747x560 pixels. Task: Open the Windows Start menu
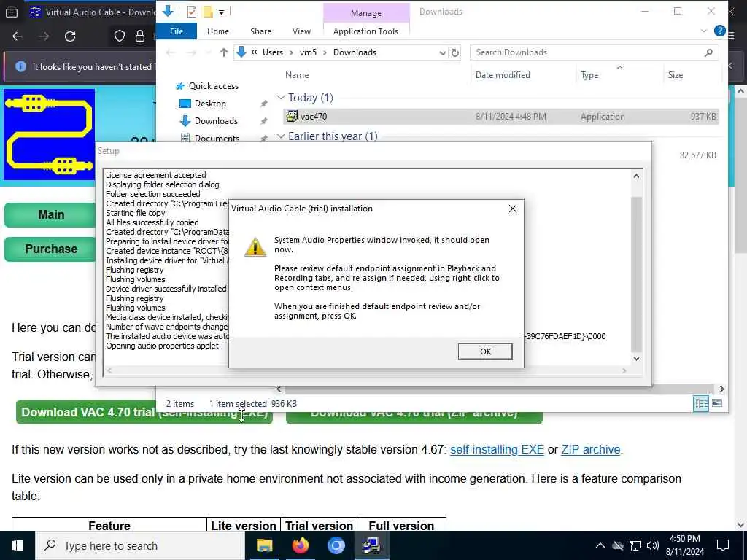coord(18,545)
